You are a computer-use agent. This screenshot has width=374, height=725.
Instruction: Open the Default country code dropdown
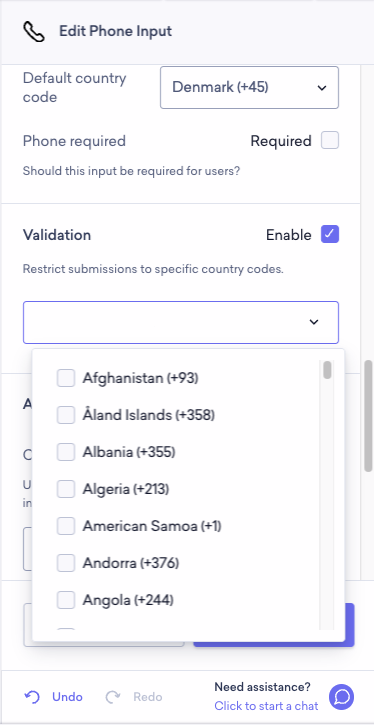249,87
